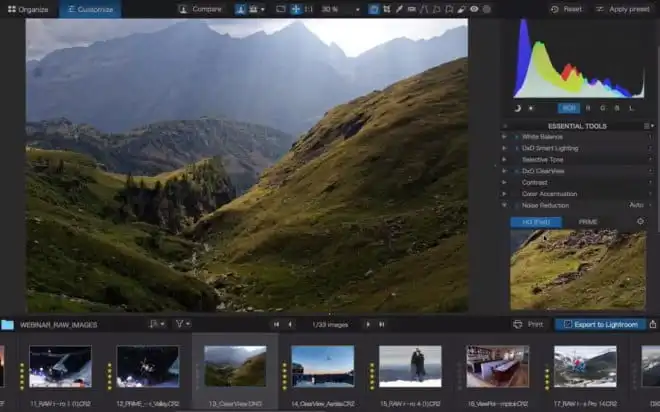660x412 pixels.
Task: Toggle Local Adjustments circle icon
Action: pos(487,9)
